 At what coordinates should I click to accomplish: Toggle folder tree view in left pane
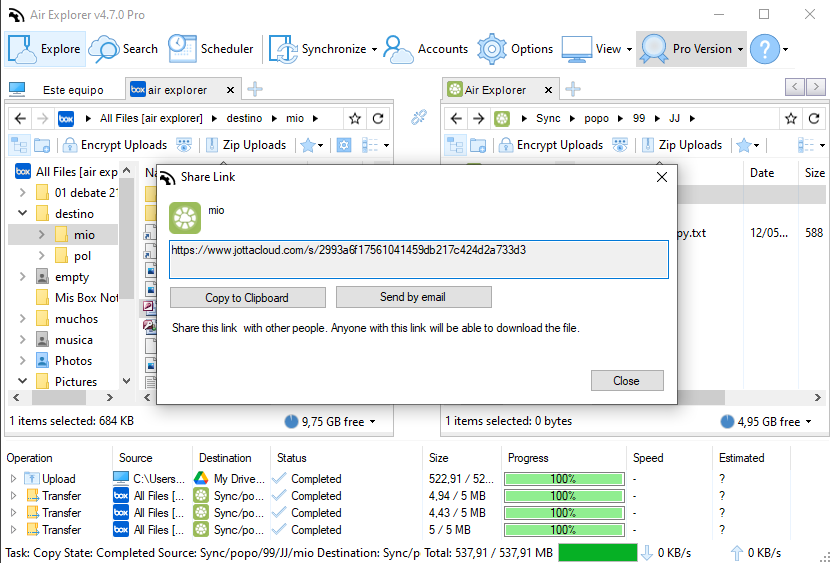[19, 145]
